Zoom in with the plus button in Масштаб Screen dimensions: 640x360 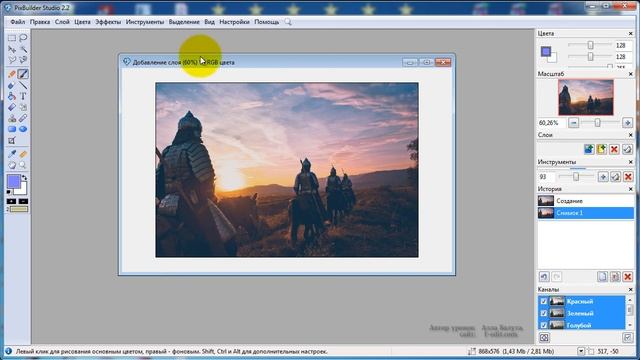tap(627, 123)
